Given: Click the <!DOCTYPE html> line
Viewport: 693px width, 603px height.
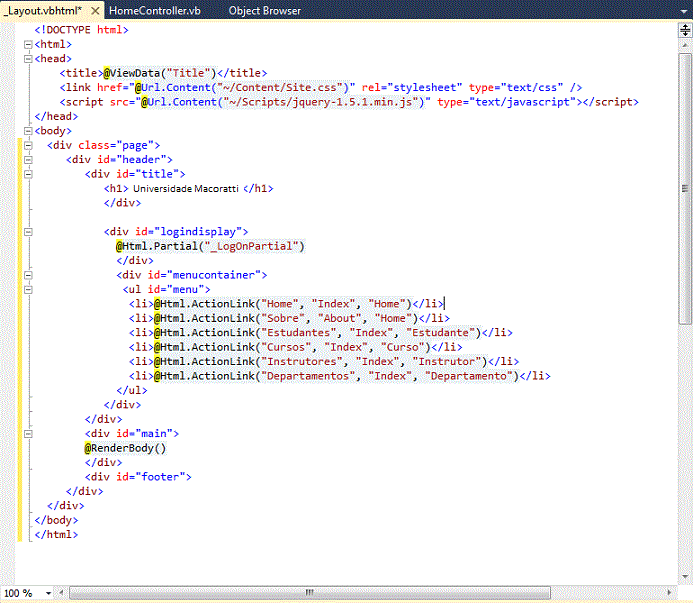Looking at the screenshot, I should tap(81, 30).
